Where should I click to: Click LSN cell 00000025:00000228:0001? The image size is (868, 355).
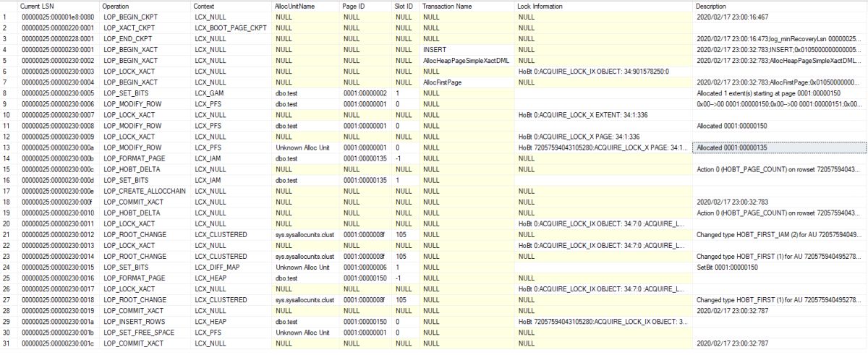tap(59, 38)
